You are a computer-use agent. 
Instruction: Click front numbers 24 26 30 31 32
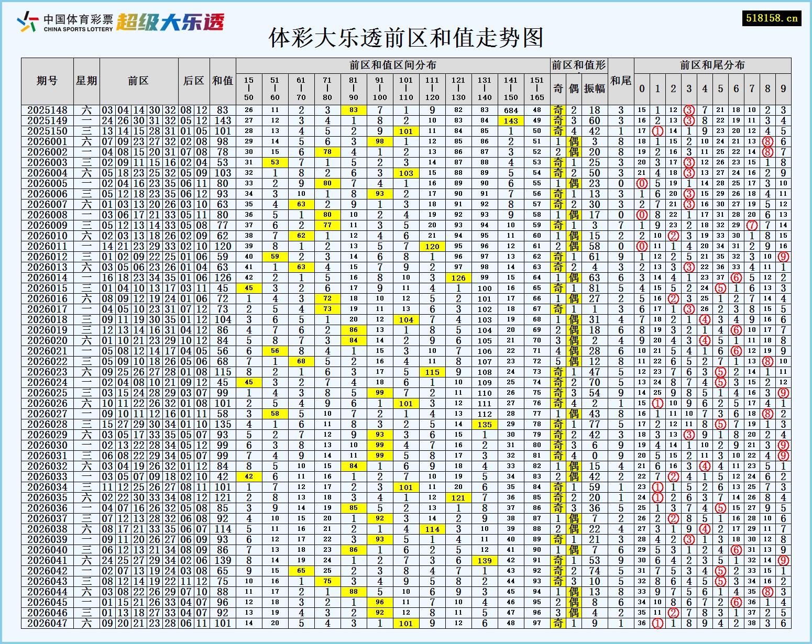(139, 120)
